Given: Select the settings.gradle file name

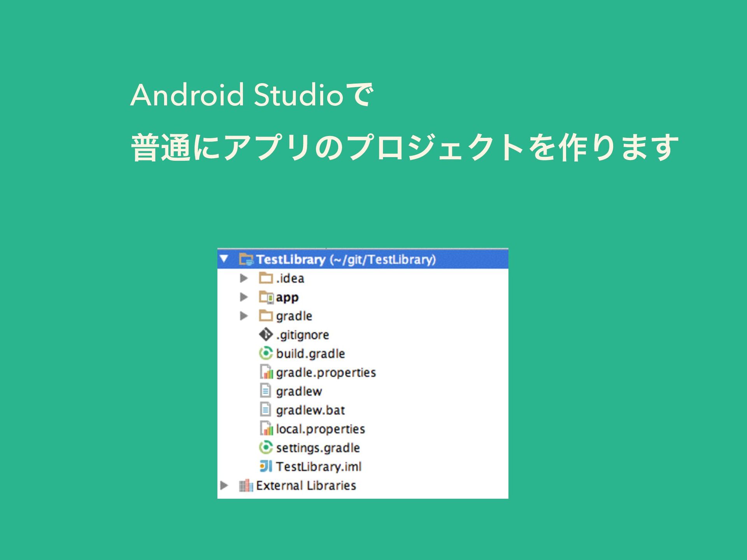Looking at the screenshot, I should (x=318, y=448).
